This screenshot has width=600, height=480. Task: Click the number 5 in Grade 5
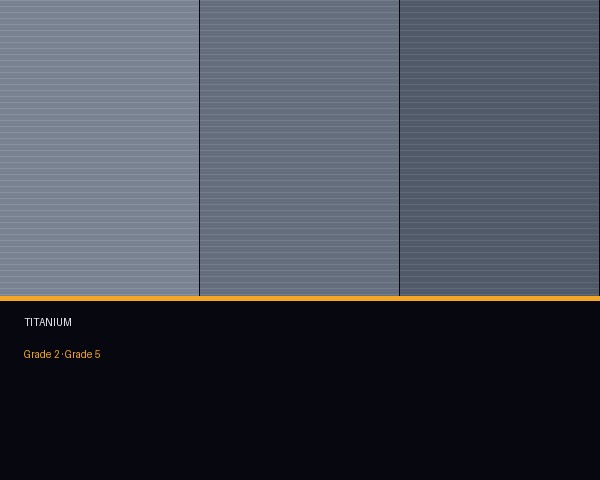coord(97,355)
